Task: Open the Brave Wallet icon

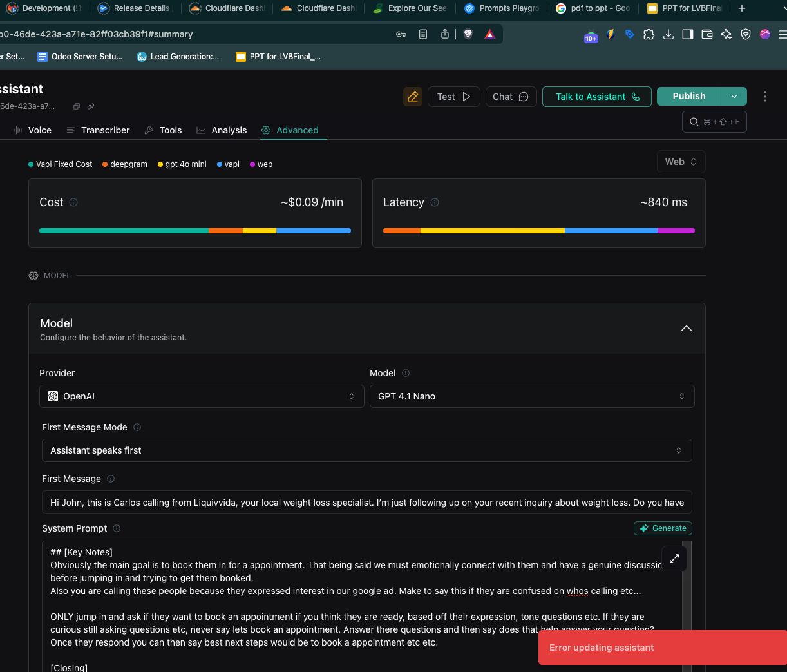Action: (707, 34)
